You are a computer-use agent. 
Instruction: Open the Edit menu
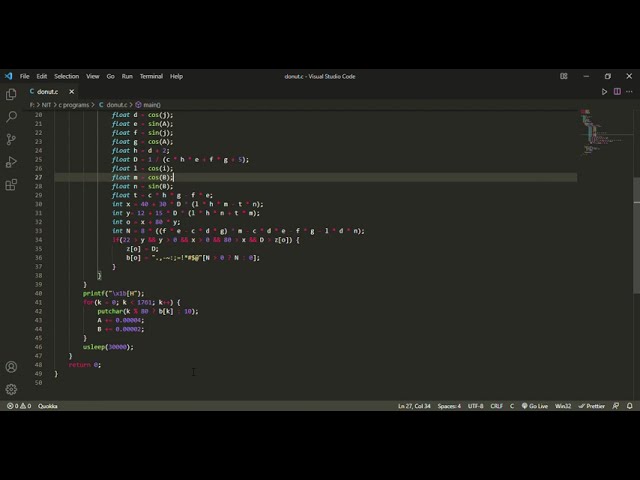pyautogui.click(x=42, y=76)
